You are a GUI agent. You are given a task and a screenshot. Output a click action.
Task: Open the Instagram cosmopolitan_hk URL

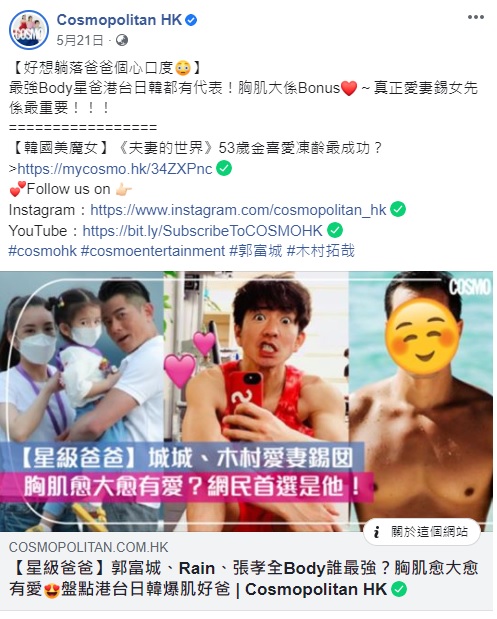[x=238, y=210]
